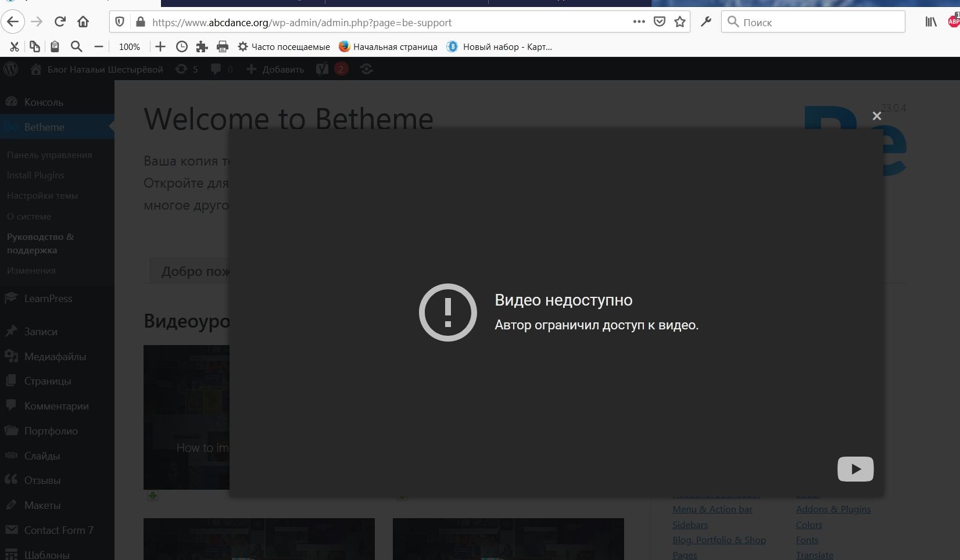The height and width of the screenshot is (560, 960).
Task: Open Fonts documentation link
Action: [x=807, y=540]
